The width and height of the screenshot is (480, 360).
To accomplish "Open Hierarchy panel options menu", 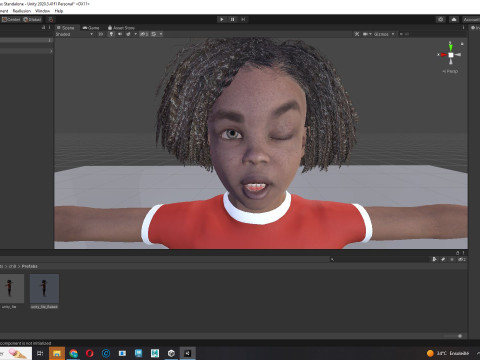I will (50, 28).
